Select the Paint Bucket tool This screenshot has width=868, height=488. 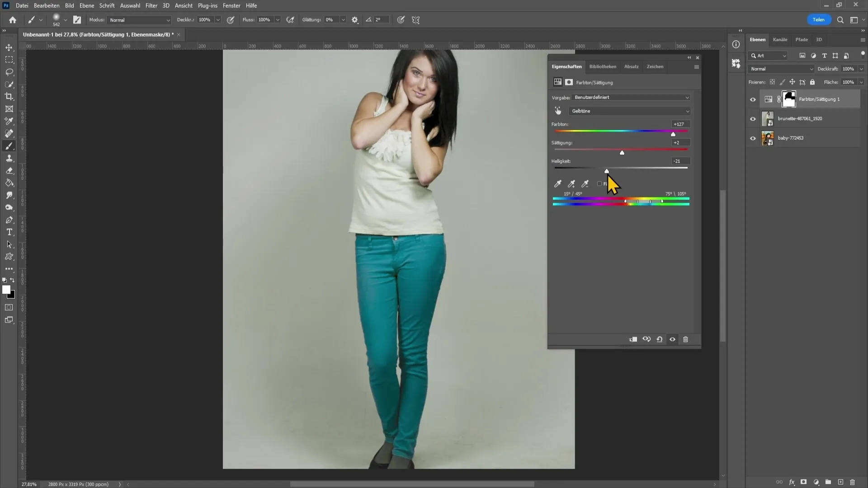click(x=9, y=183)
